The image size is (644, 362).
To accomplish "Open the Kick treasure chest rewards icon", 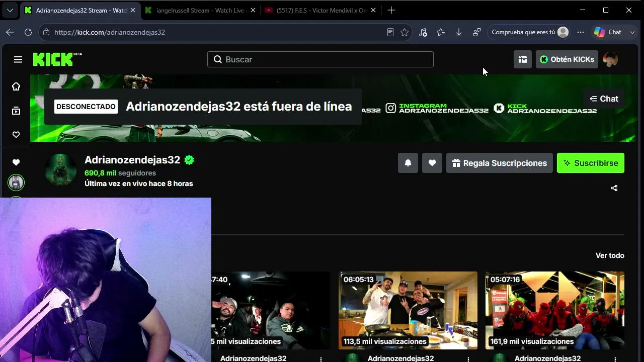I will pyautogui.click(x=523, y=59).
